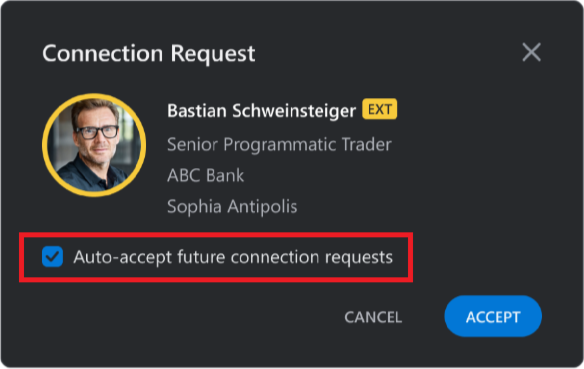Close the Connection Request dialog with X
Screen dimensions: 584x369
[x=531, y=52]
